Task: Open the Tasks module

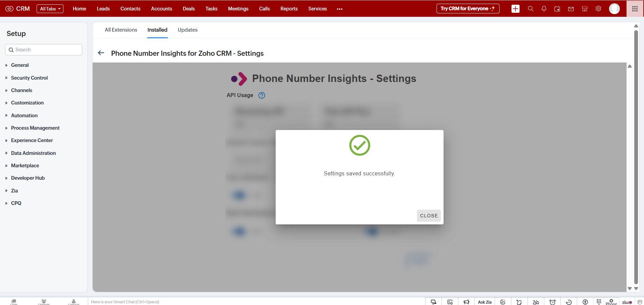Action: pos(212,9)
